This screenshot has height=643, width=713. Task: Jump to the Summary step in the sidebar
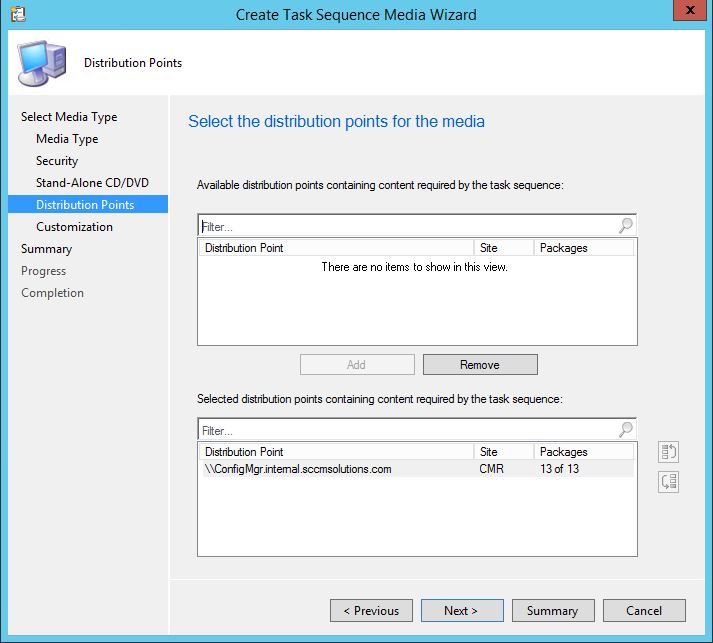pyautogui.click(x=46, y=249)
